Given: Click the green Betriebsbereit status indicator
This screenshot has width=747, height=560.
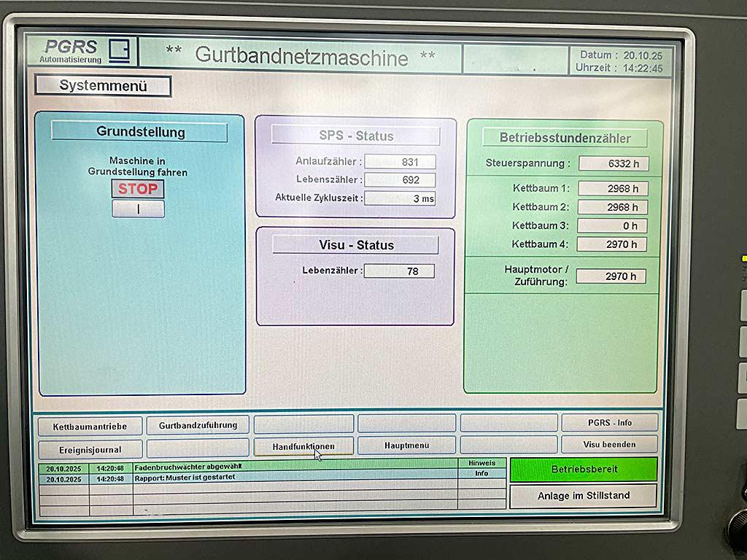Looking at the screenshot, I should click(x=583, y=470).
